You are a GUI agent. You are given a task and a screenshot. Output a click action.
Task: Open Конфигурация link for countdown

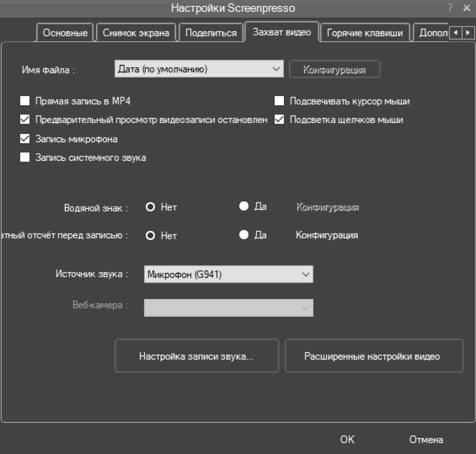tap(327, 235)
